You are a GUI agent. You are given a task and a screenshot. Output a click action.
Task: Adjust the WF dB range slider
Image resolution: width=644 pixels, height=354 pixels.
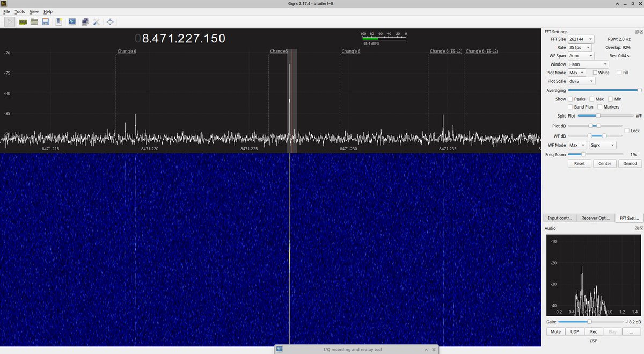click(596, 135)
